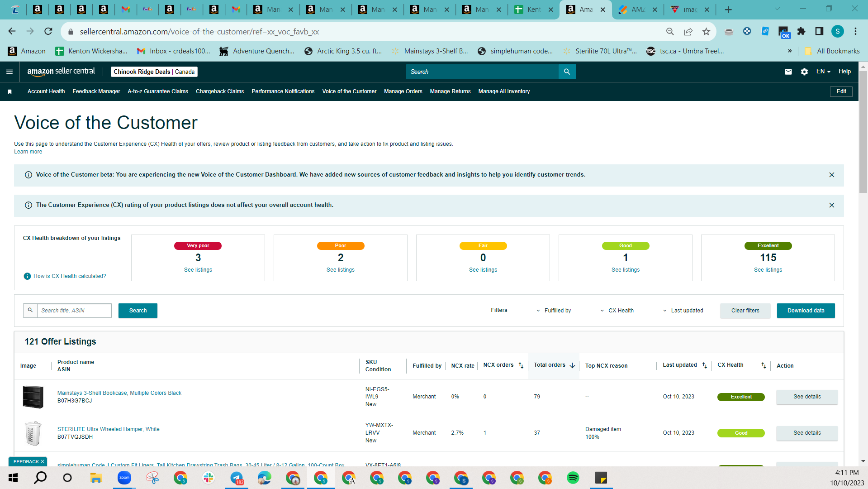The width and height of the screenshot is (868, 489).
Task: Expand the Fulfilled by filter dropdown
Action: pyautogui.click(x=554, y=311)
